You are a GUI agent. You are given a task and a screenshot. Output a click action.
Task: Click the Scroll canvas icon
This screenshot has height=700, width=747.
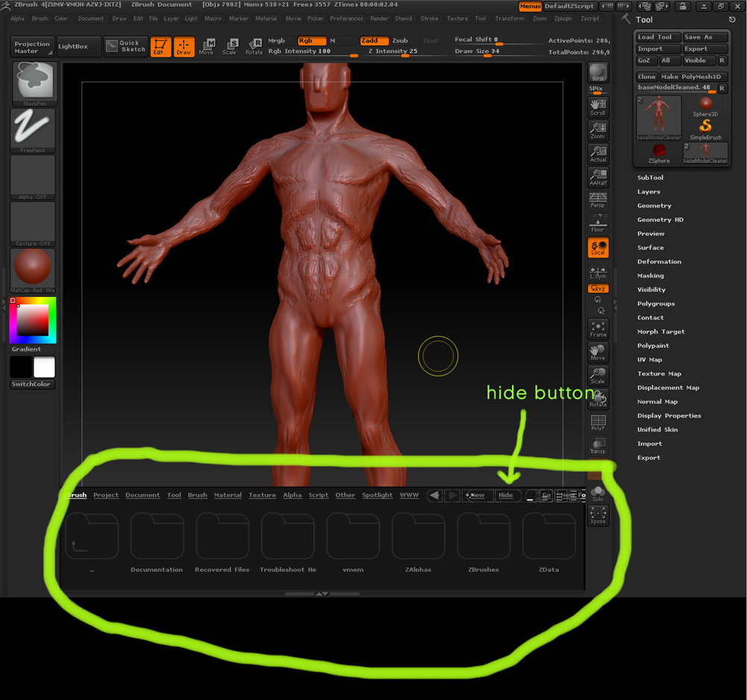coord(598,107)
